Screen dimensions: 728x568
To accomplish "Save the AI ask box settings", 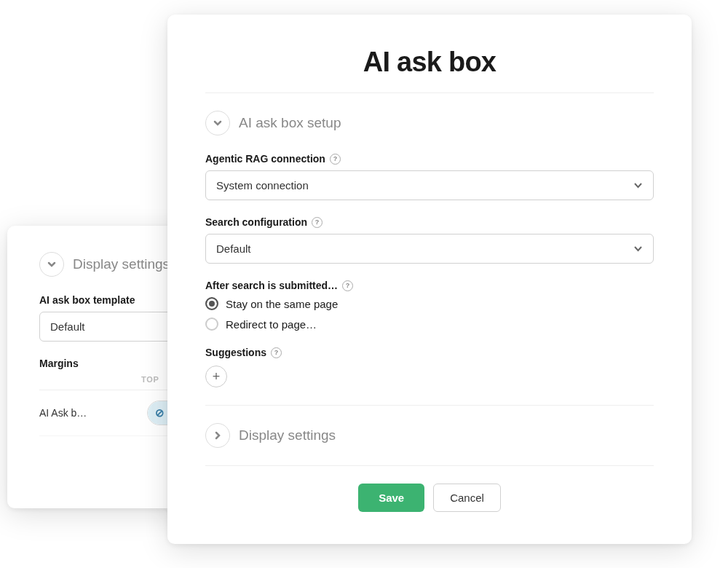I will (391, 497).
